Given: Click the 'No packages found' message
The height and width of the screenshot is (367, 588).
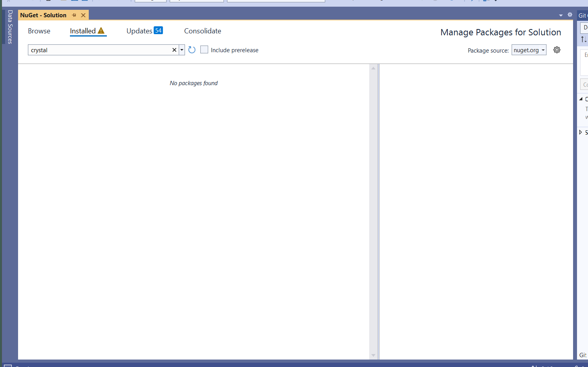Looking at the screenshot, I should (x=194, y=83).
